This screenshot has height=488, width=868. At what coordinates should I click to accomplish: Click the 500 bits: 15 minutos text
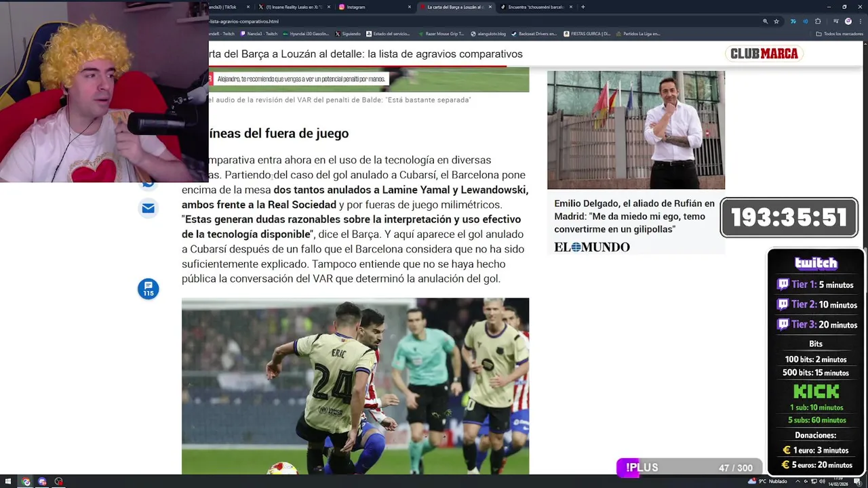(x=816, y=373)
